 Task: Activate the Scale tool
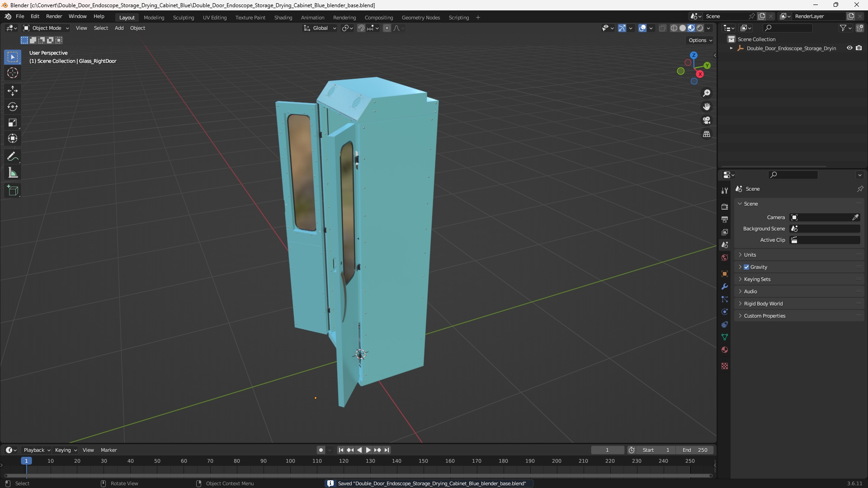coord(13,122)
